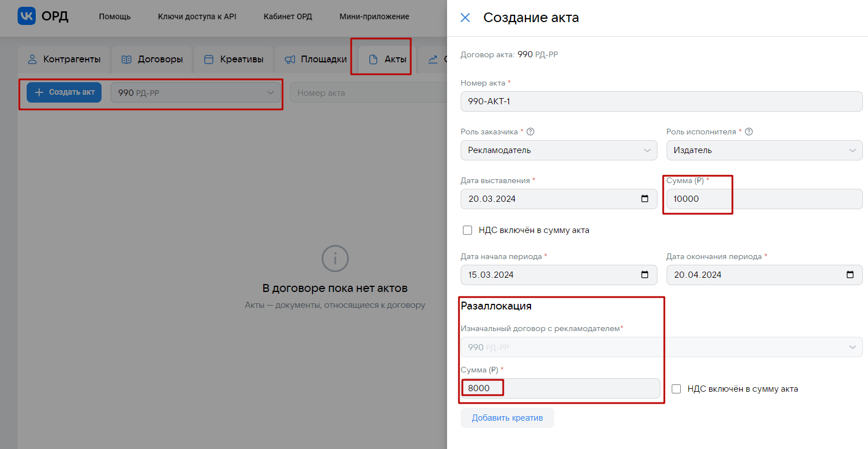The image size is (868, 449).
Task: Click help icon next to Роль заказчика
Action: click(530, 132)
